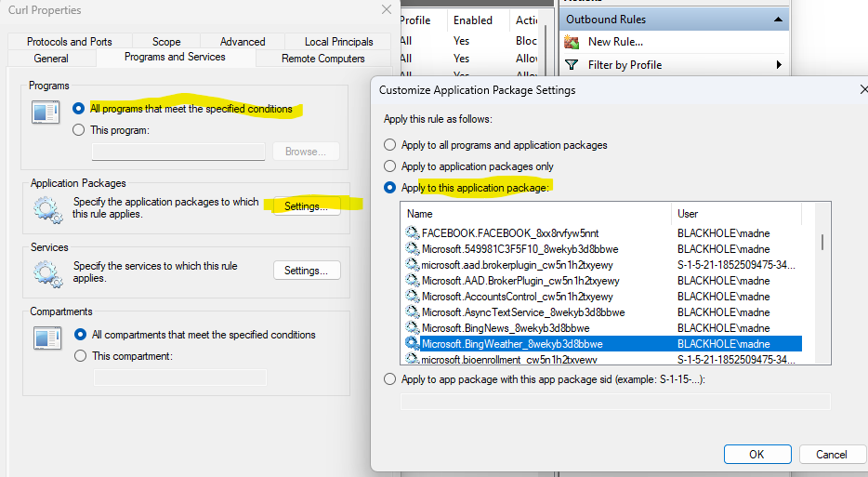The height and width of the screenshot is (477, 868).
Task: Click the Microsoft.549981C3F5F10 package icon
Action: tap(412, 249)
